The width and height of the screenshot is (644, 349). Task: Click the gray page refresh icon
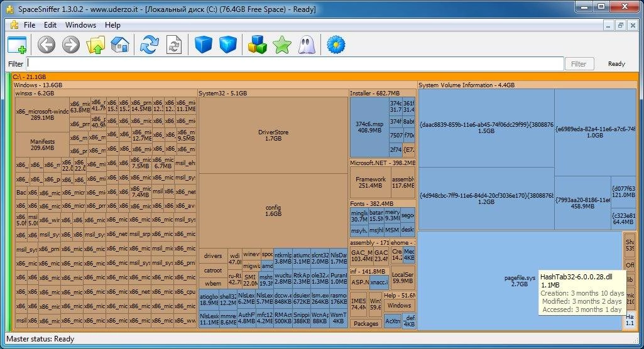point(174,45)
